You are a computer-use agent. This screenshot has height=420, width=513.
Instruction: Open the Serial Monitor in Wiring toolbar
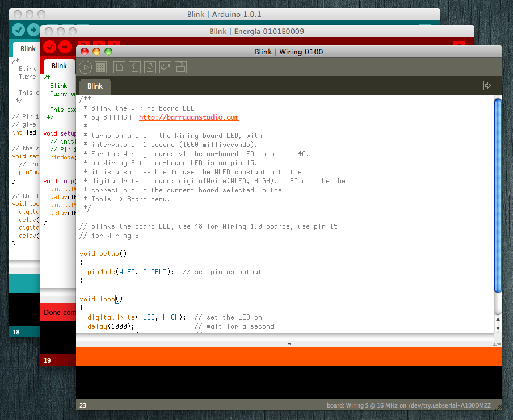click(x=180, y=68)
